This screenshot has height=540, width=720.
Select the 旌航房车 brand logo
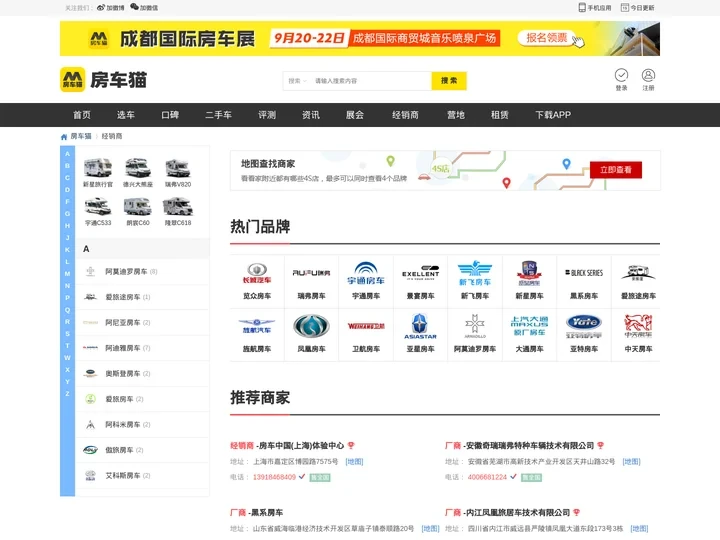click(257, 326)
